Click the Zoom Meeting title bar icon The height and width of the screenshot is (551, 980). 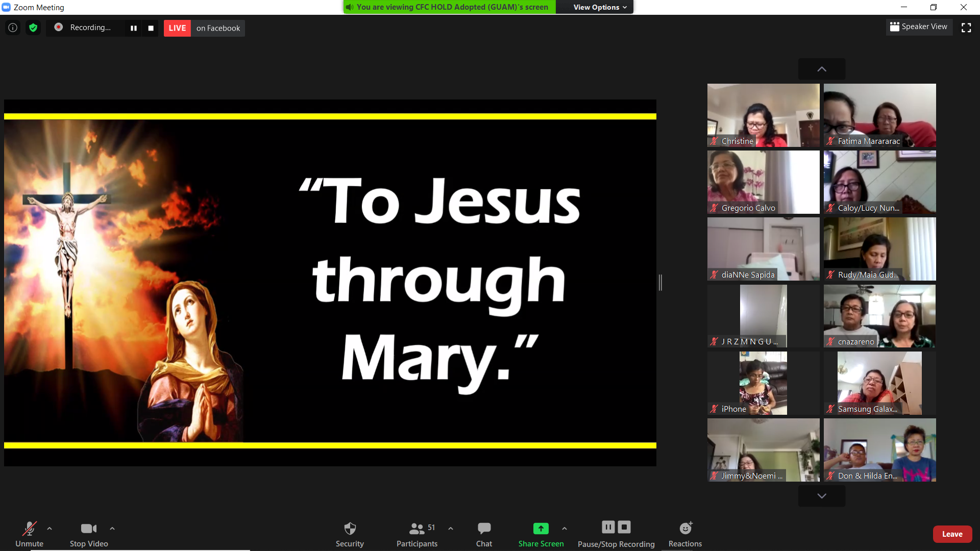click(6, 7)
